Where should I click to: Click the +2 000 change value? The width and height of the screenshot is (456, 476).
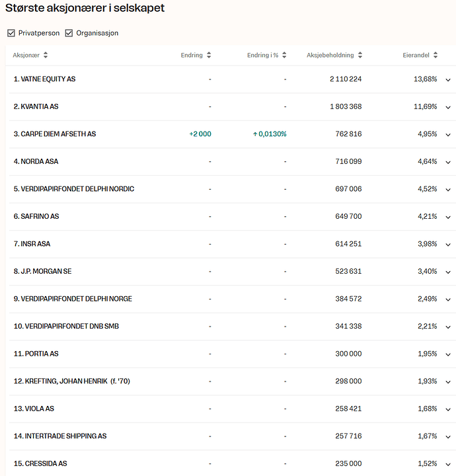pos(200,134)
